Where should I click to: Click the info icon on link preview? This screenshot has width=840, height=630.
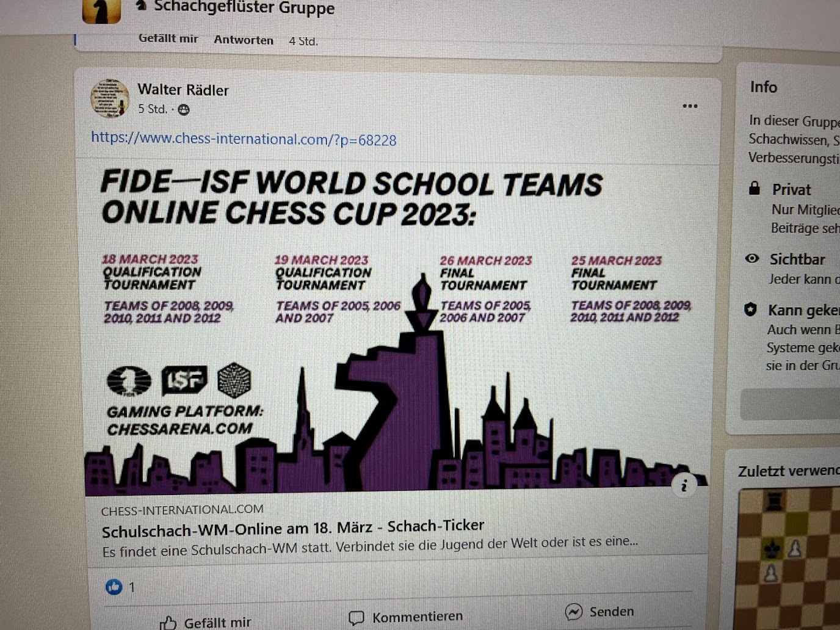pos(684,485)
